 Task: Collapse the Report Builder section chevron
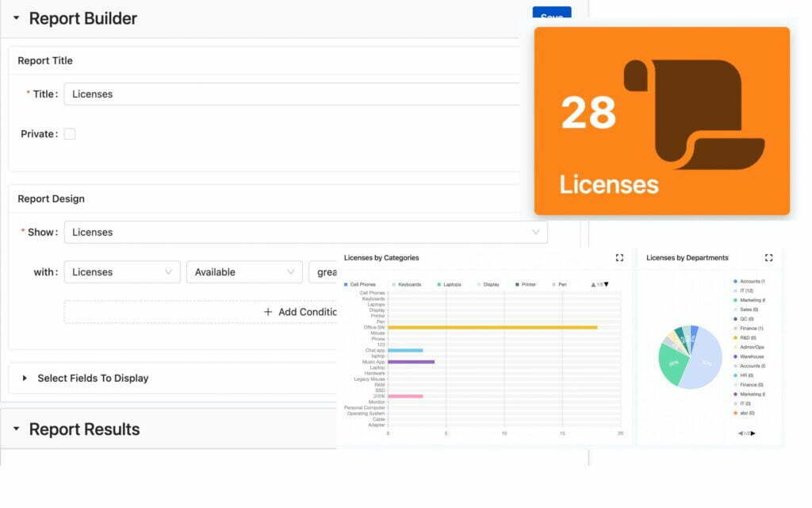[17, 17]
